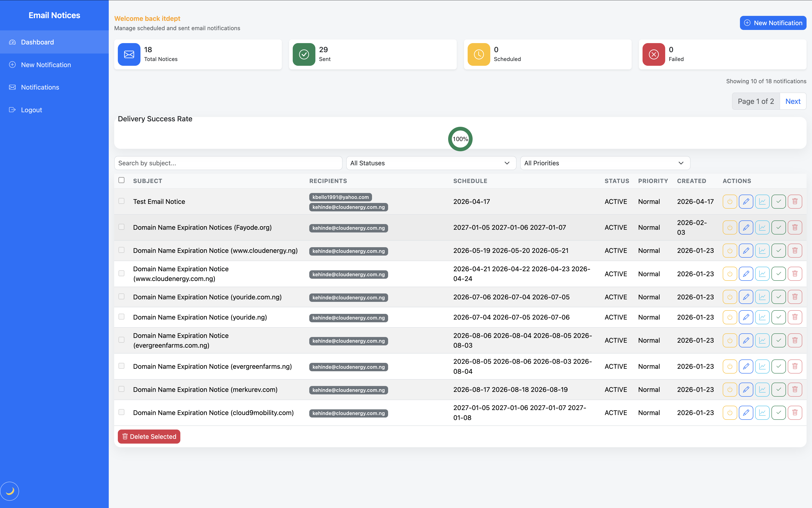Open chart icon for www.cloudenergy.ng notice
The height and width of the screenshot is (508, 812).
click(762, 251)
